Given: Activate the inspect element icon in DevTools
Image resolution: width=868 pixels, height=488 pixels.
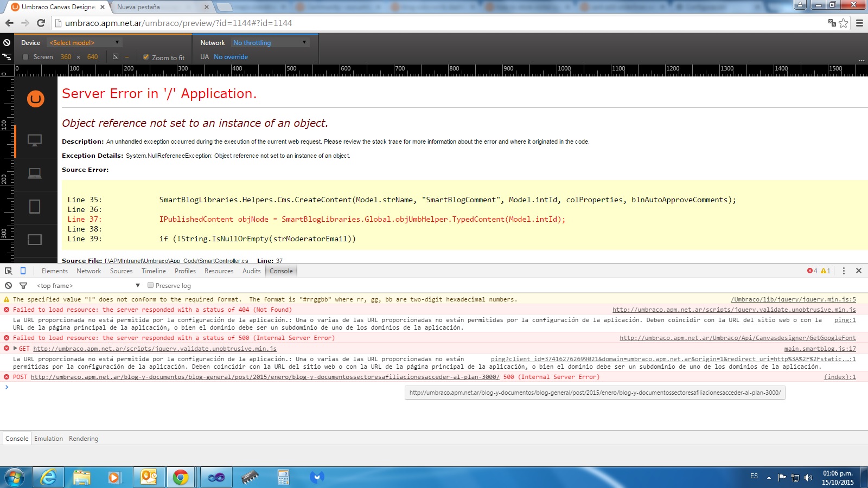Looking at the screenshot, I should (x=9, y=271).
